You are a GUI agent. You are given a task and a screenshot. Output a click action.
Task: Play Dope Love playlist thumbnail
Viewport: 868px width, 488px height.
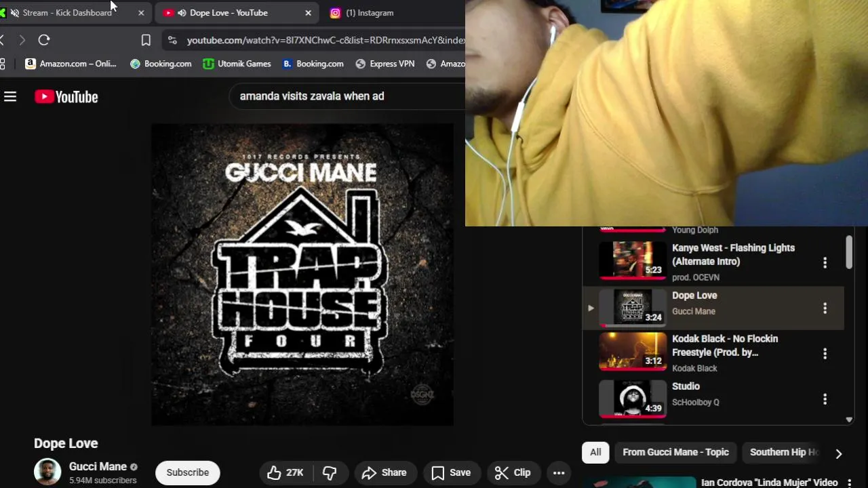click(x=633, y=307)
